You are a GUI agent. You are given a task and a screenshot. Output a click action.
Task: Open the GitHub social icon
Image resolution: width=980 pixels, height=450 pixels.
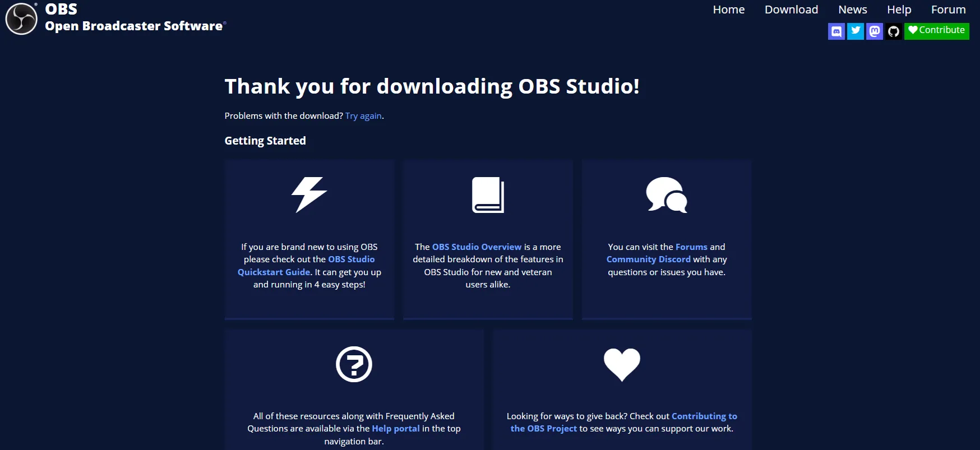[x=894, y=31]
